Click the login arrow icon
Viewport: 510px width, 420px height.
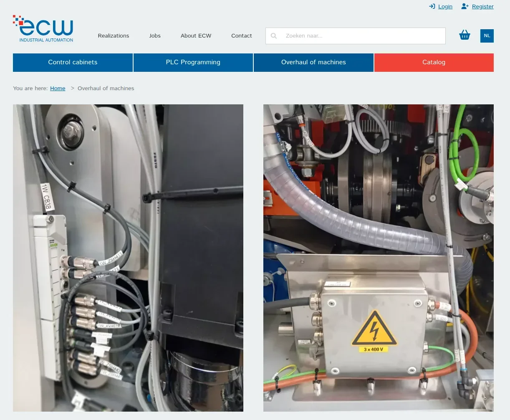click(432, 6)
